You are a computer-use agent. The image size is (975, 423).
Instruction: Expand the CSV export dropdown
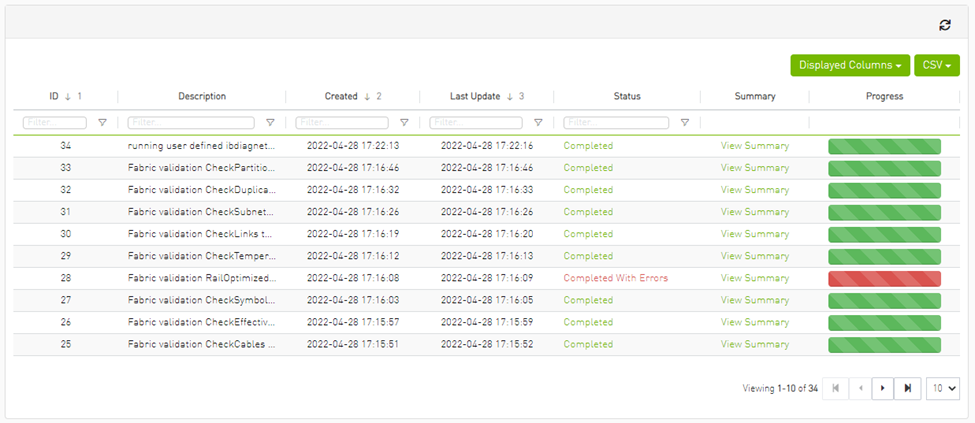[937, 65]
